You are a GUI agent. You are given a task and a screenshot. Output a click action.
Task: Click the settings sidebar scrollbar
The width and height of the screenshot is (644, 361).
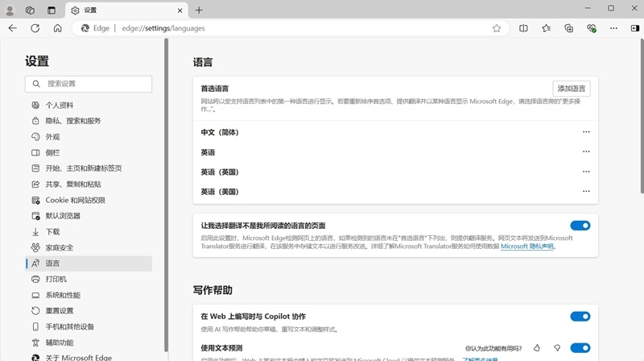point(166,195)
